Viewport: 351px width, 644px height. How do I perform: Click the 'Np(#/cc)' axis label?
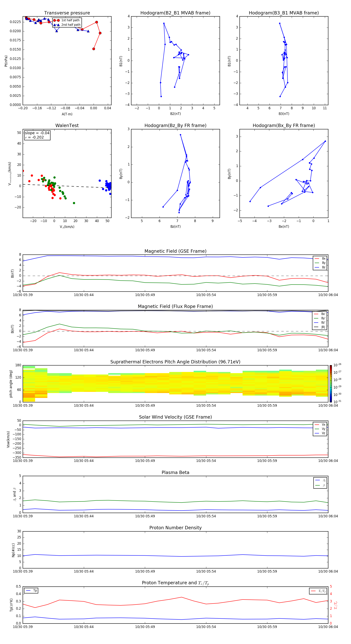[13, 550]
